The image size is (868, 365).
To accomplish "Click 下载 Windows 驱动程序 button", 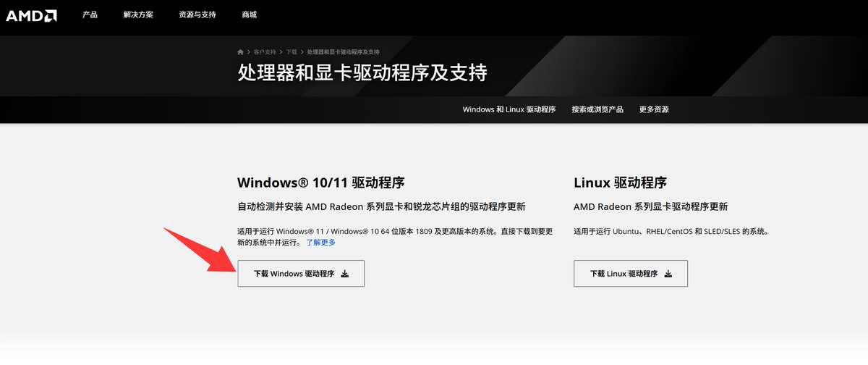I will 301,274.
